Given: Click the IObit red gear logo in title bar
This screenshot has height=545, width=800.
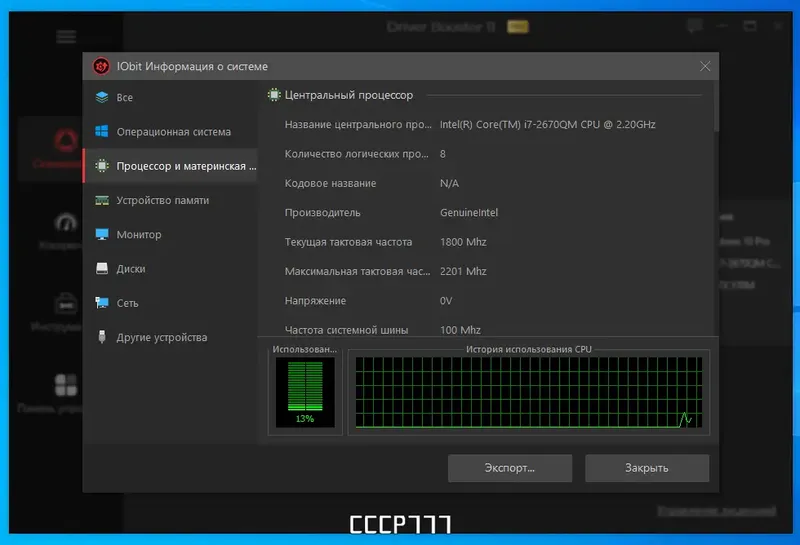Looking at the screenshot, I should pyautogui.click(x=101, y=66).
